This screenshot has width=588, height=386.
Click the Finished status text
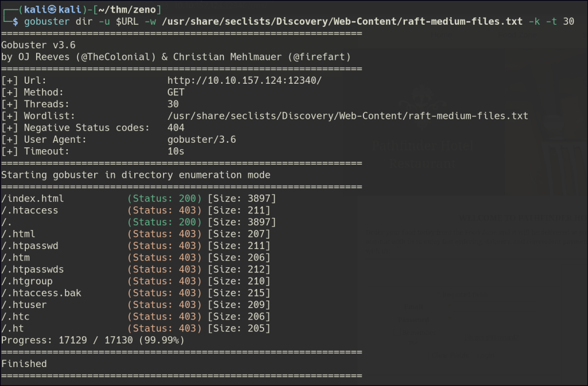coord(24,364)
